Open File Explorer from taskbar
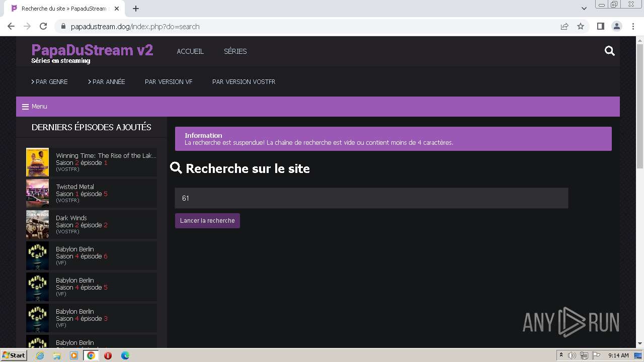The image size is (644, 362). pyautogui.click(x=57, y=355)
